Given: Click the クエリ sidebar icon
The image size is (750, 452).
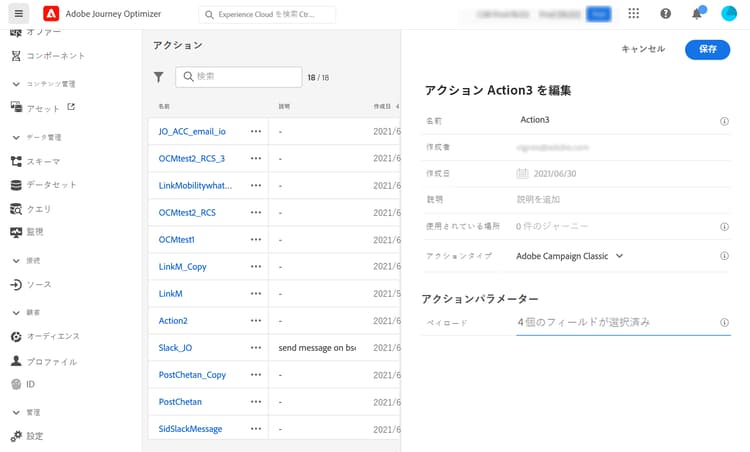Looking at the screenshot, I should pos(16,209).
